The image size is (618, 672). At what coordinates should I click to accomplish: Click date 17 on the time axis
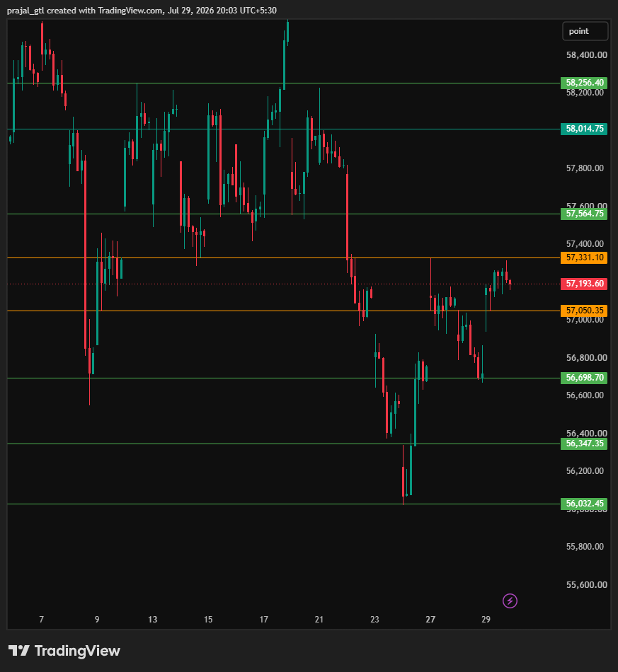264,619
